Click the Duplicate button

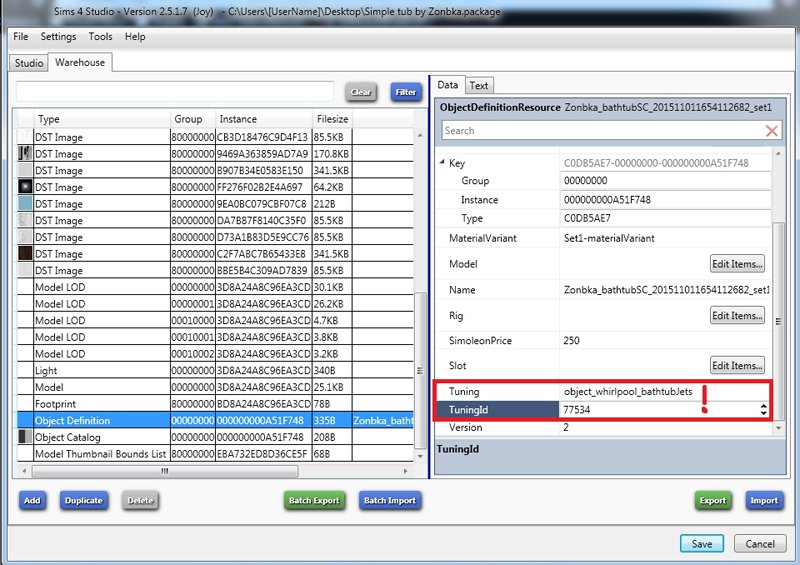click(x=84, y=500)
